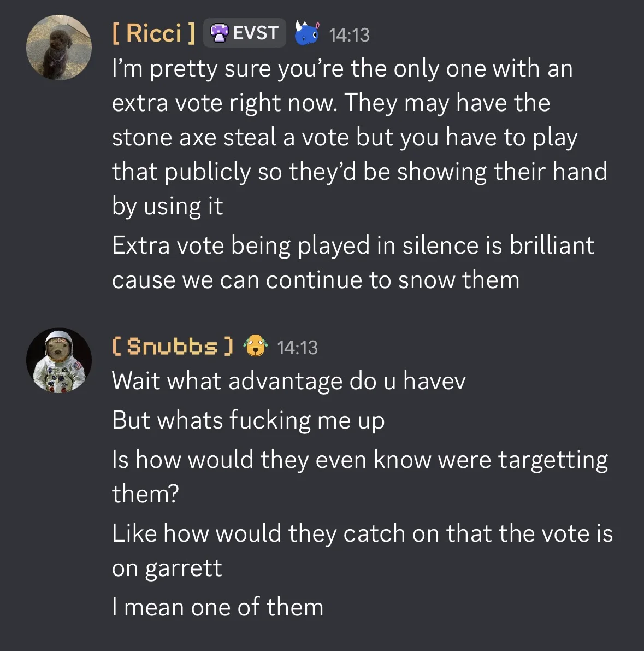Screen dimensions: 644x651
Task: Select Ricci's message starting "I'm pretty sure"
Action: point(360,137)
